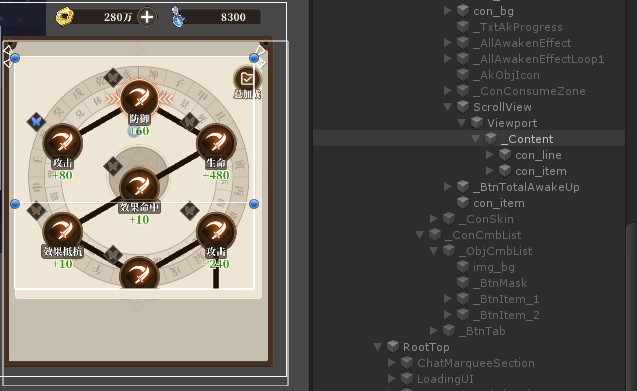Screen dimensions: 637x391
Task: Click the gold plus button beside 280万
Action: click(147, 17)
